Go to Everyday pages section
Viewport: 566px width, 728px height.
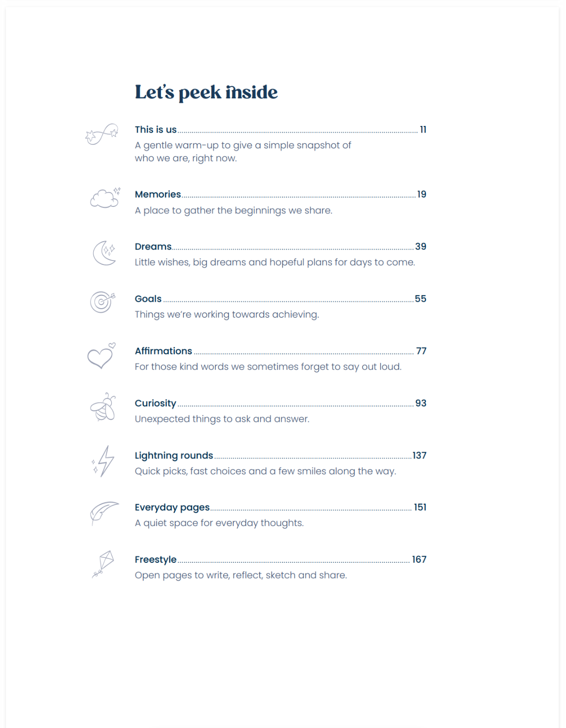click(172, 507)
